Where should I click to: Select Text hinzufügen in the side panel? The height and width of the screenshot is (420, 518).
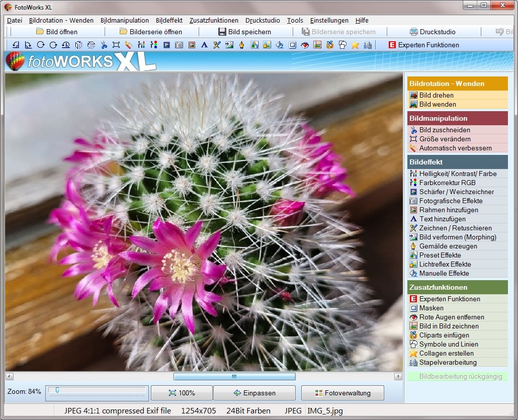click(x=458, y=219)
